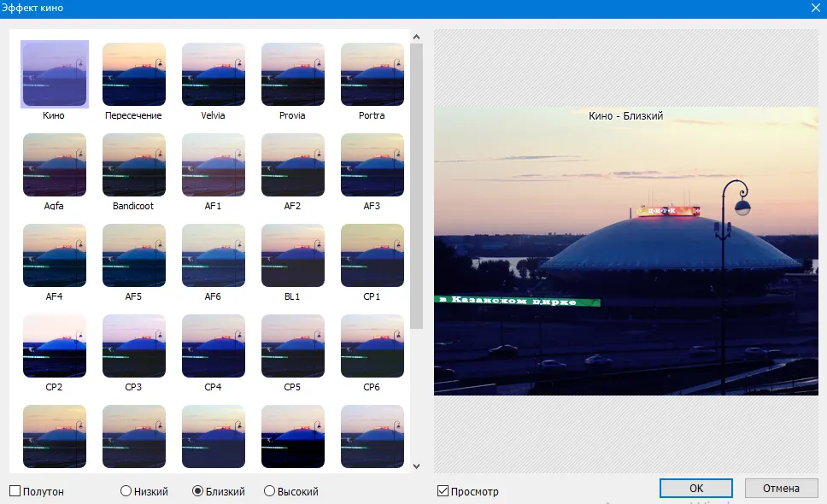Select the CP6 effect thumbnail

pos(372,346)
